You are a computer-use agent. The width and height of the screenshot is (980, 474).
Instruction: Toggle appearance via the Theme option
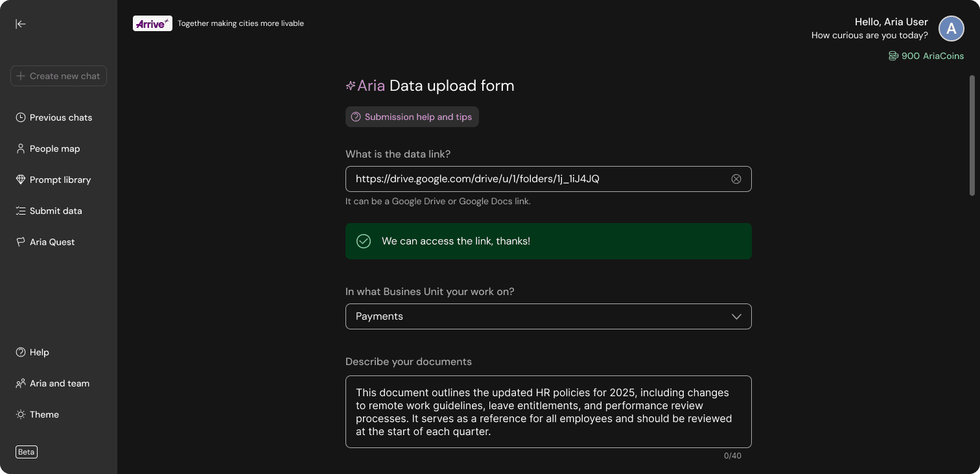coord(44,414)
